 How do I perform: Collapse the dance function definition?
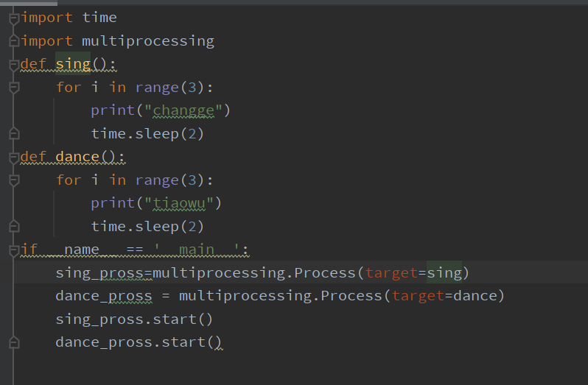click(x=13, y=157)
